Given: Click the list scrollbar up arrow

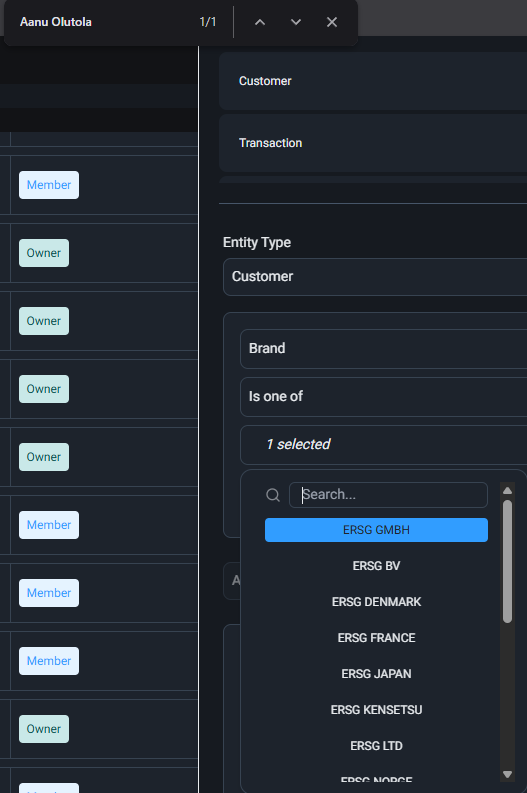Looking at the screenshot, I should (507, 491).
